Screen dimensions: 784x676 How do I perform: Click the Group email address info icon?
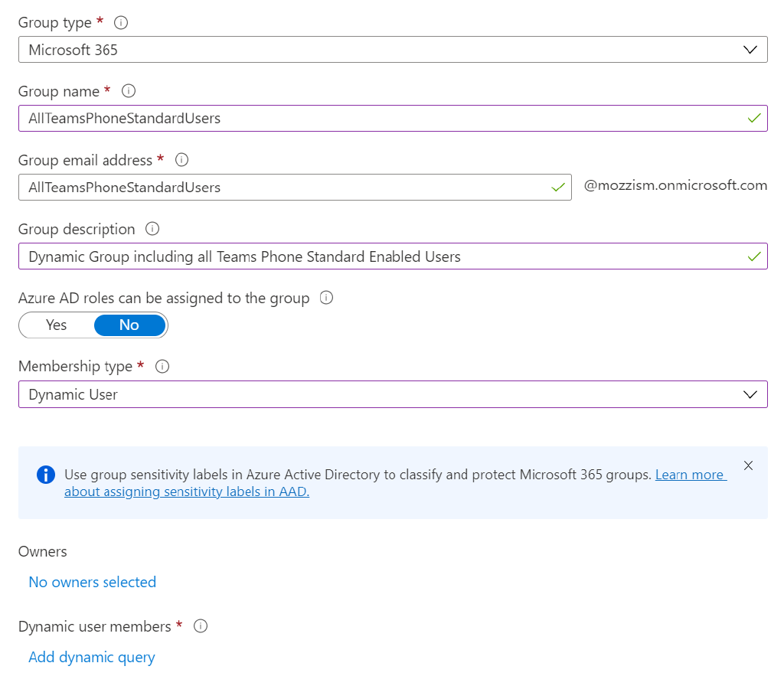[x=181, y=160]
